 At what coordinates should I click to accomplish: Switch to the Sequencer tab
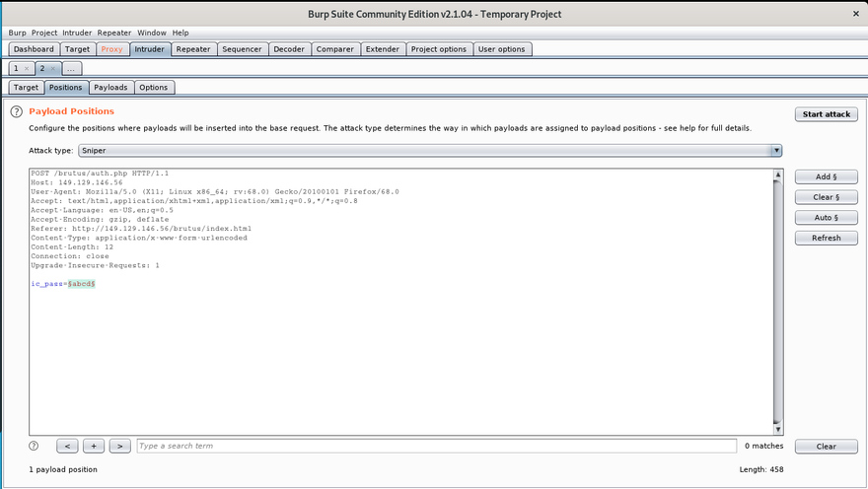pyautogui.click(x=242, y=49)
